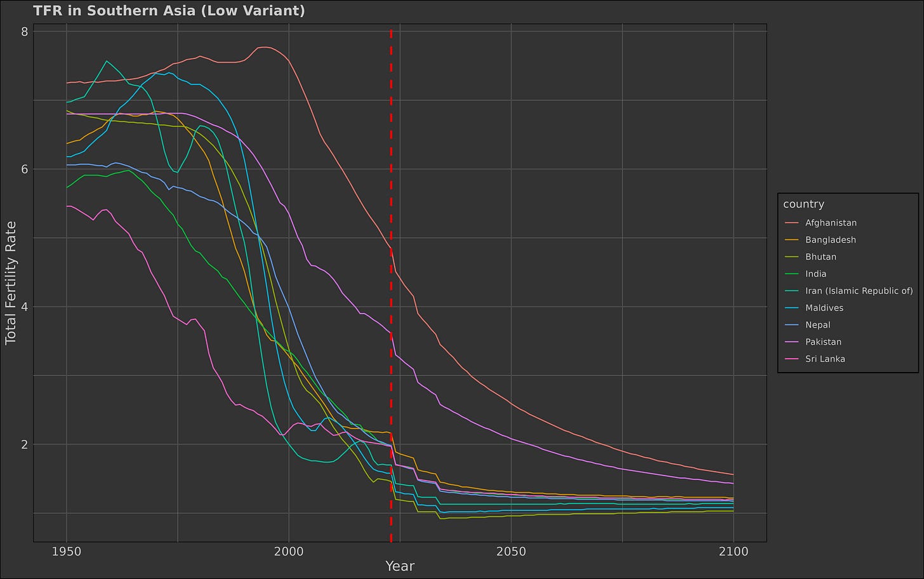Click the y-axis tick label 2
Image resolution: width=924 pixels, height=579 pixels.
(x=25, y=444)
